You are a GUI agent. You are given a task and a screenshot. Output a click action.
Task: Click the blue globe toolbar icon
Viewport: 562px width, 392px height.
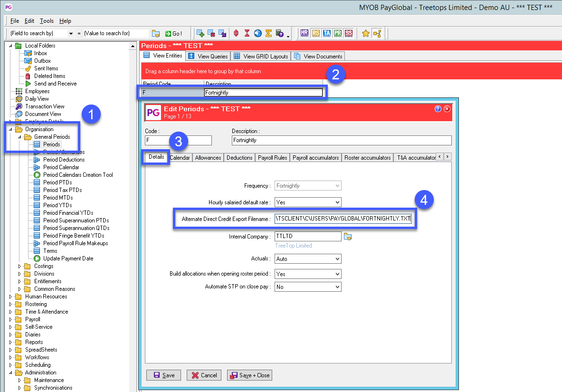pyautogui.click(x=257, y=33)
